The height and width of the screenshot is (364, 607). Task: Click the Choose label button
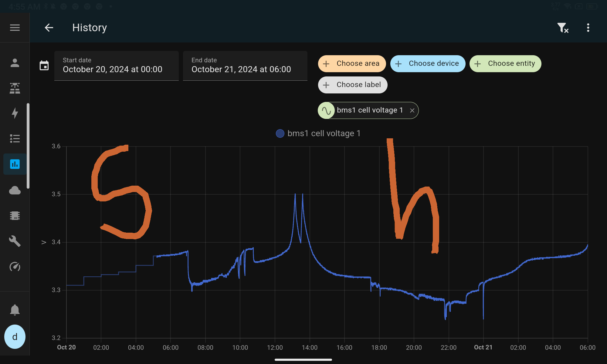coord(353,85)
